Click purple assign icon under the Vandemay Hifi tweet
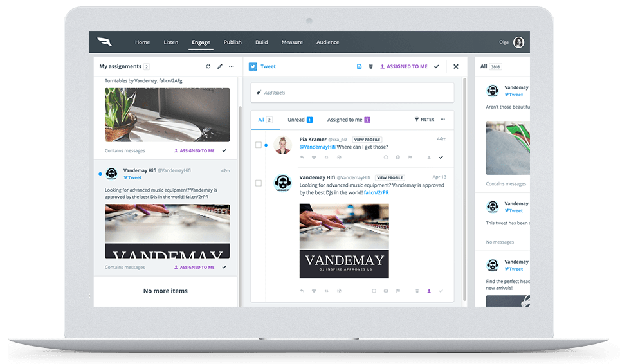The image size is (620, 364). 429,291
